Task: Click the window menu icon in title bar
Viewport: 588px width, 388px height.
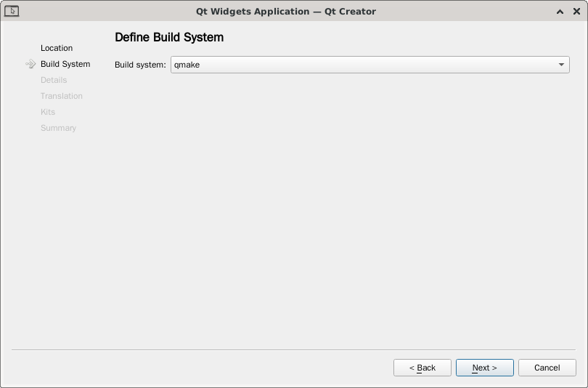Action: coord(12,11)
